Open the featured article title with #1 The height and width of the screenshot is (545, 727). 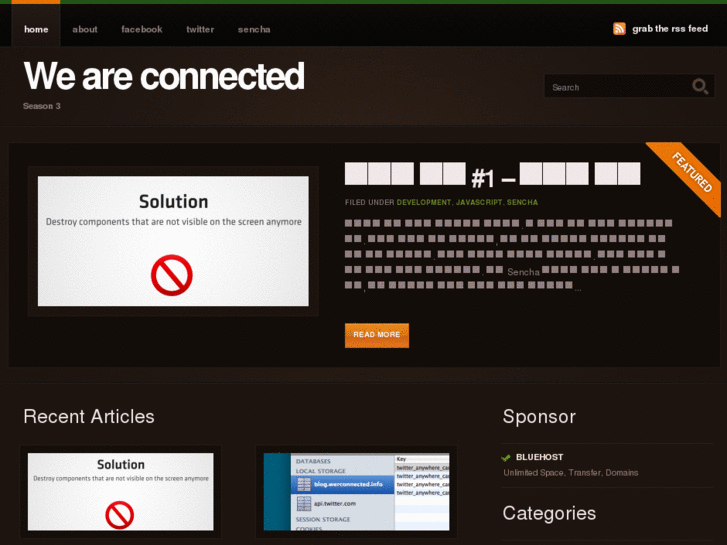coord(492,176)
